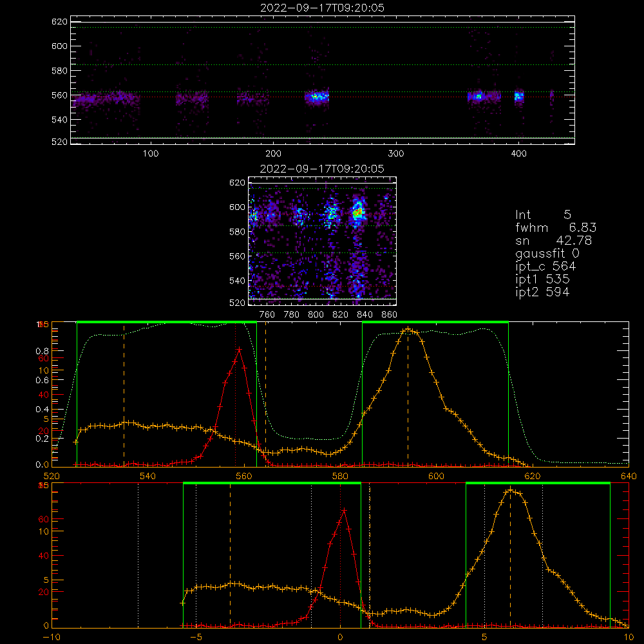
Task: Select the 'Int 5' readout line
Action: (x=543, y=214)
